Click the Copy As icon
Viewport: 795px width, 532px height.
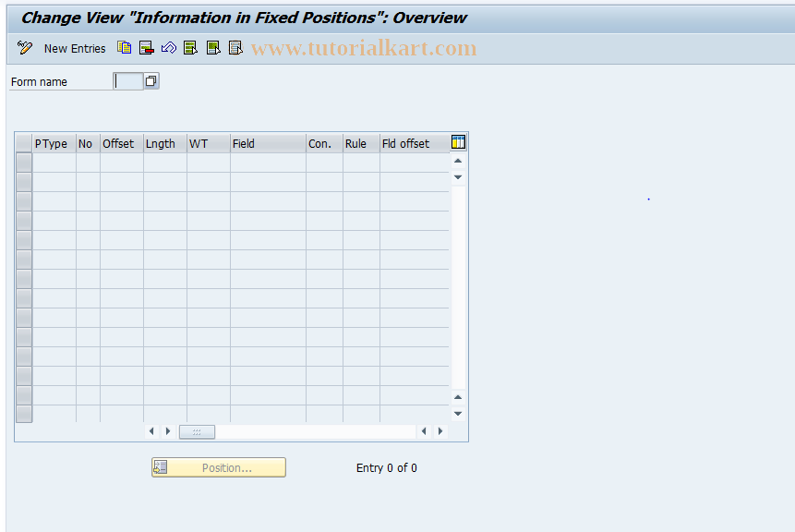click(x=125, y=48)
